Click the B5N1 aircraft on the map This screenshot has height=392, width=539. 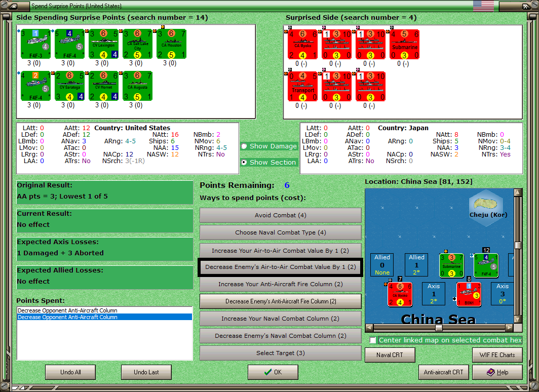click(469, 294)
